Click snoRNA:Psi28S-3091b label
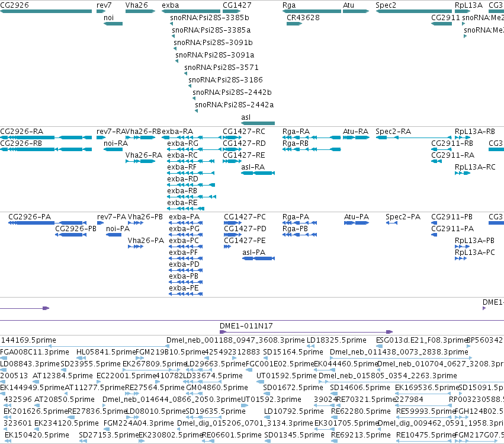 pos(213,43)
